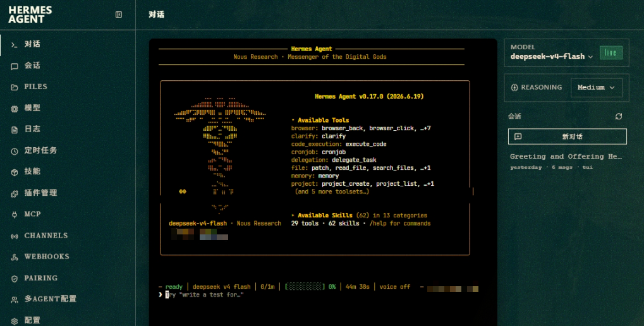
Task: Open the Greeting and Offering session
Action: (x=566, y=157)
